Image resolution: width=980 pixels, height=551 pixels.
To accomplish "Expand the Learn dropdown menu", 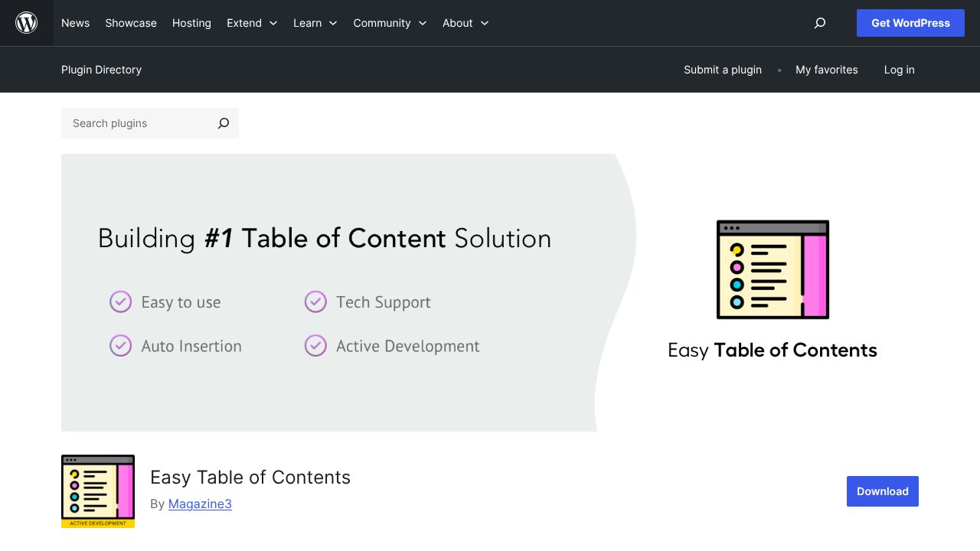I will pyautogui.click(x=315, y=23).
